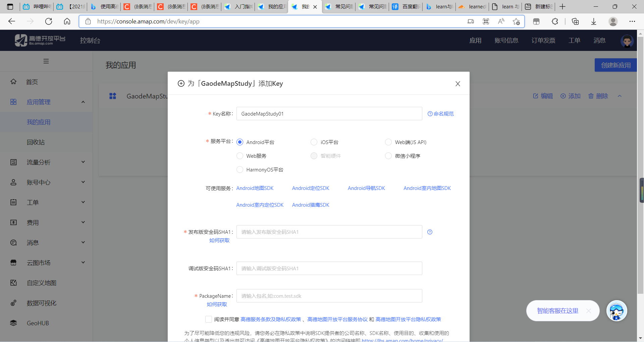Select 微信小程序 radio button
The image size is (644, 342).
pos(388,156)
